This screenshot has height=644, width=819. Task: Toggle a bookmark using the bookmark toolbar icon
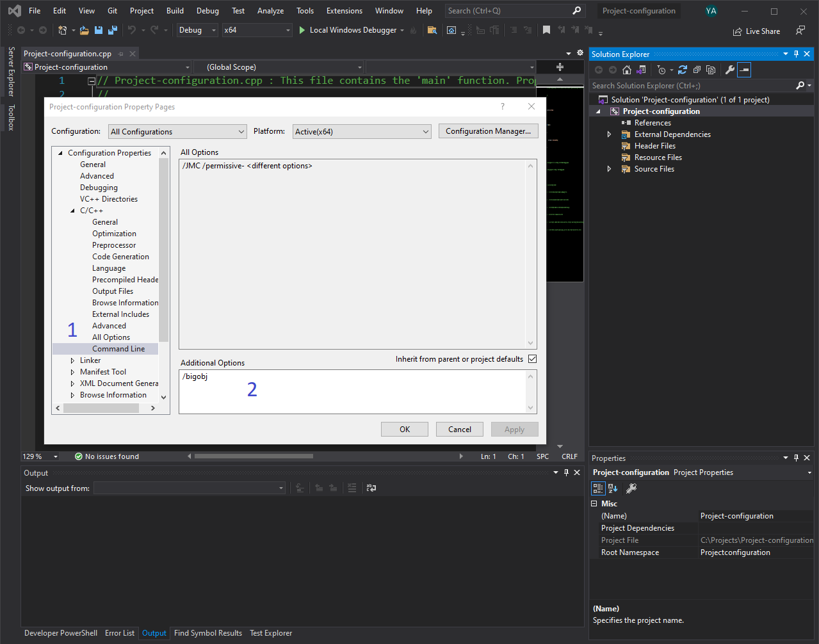pos(546,29)
